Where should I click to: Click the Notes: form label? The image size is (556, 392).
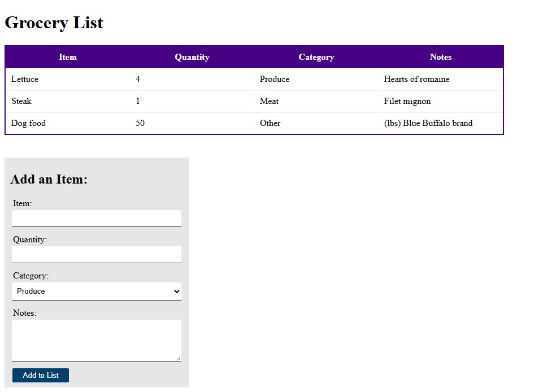pos(24,313)
